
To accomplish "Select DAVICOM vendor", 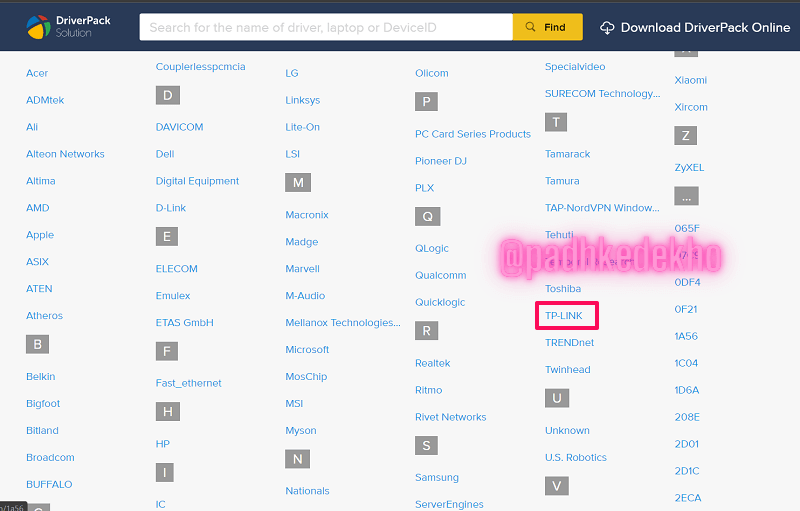I will pos(180,127).
